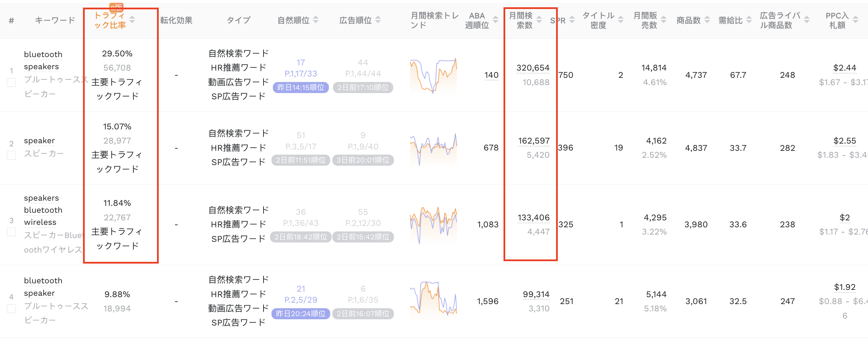Screen dimensions: 868x339
Task: Click the 2日前17:10順位 badge
Action: [x=363, y=88]
